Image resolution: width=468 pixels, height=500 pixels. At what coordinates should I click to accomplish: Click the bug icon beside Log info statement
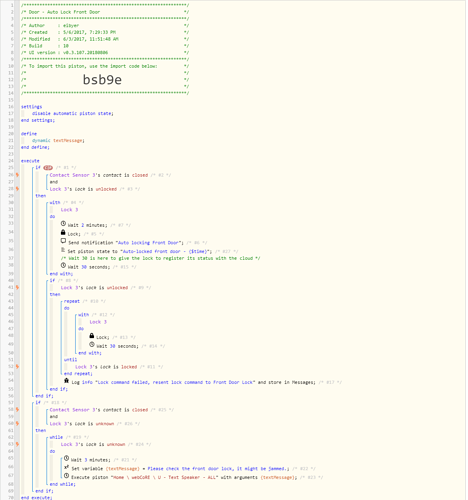pos(66,380)
